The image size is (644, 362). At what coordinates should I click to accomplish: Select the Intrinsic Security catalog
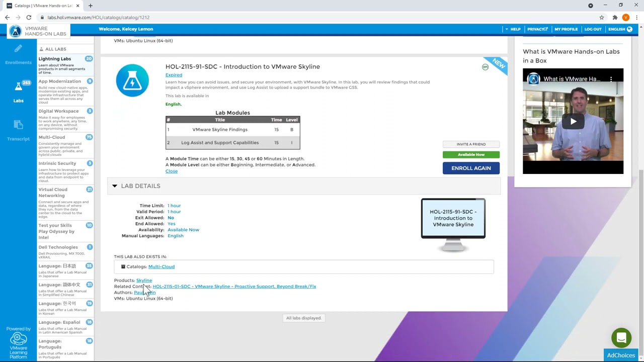[65, 172]
